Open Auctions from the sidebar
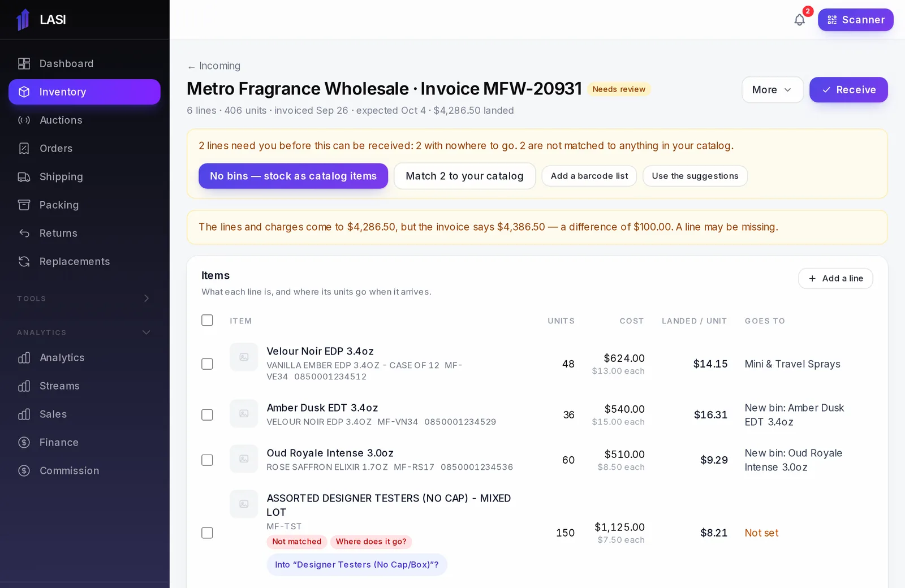 click(84, 120)
